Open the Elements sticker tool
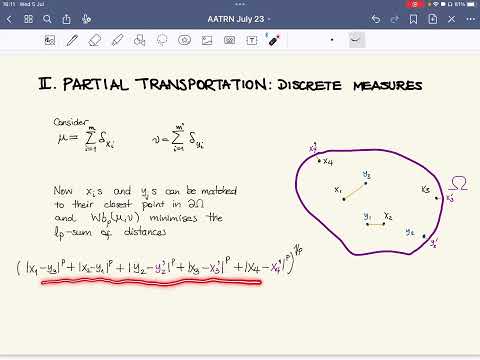Image resolution: width=480 pixels, height=360 pixels. 184,40
